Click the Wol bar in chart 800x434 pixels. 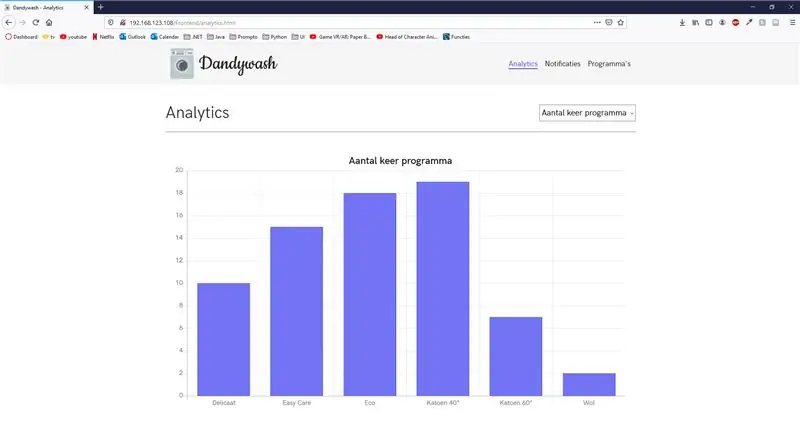tap(589, 385)
